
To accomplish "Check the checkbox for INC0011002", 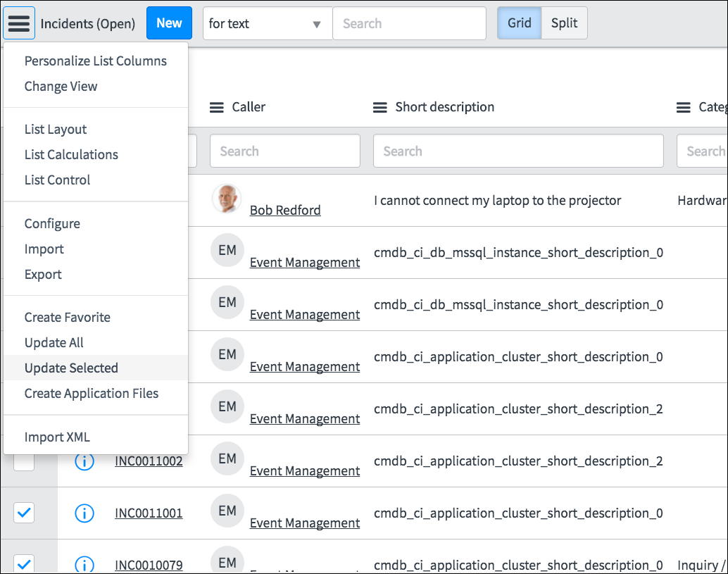I will 24,461.
